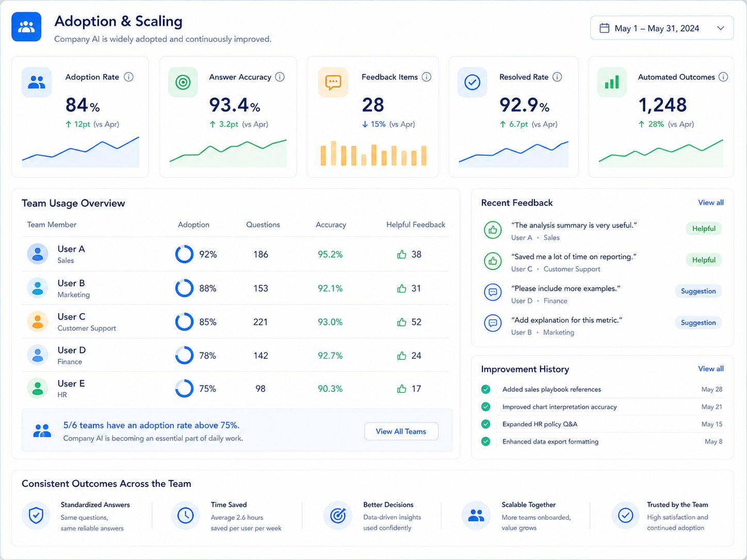Viewport: 747px width, 560px height.
Task: Click the Time Saved clock icon
Action: pyautogui.click(x=185, y=515)
